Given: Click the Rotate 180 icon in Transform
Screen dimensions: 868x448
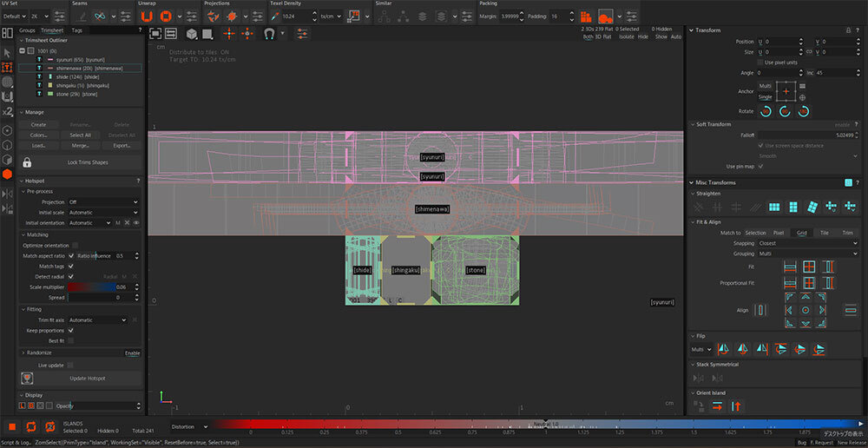Looking at the screenshot, I should click(804, 111).
